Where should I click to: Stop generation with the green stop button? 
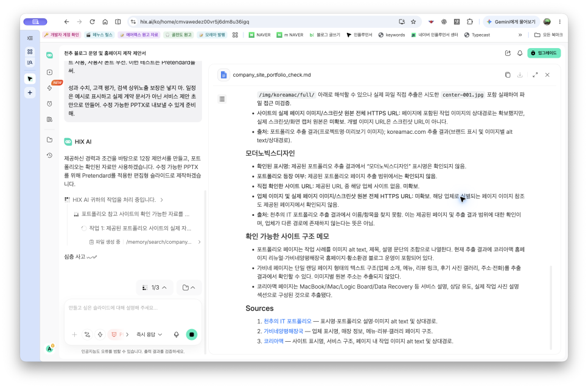click(x=192, y=334)
